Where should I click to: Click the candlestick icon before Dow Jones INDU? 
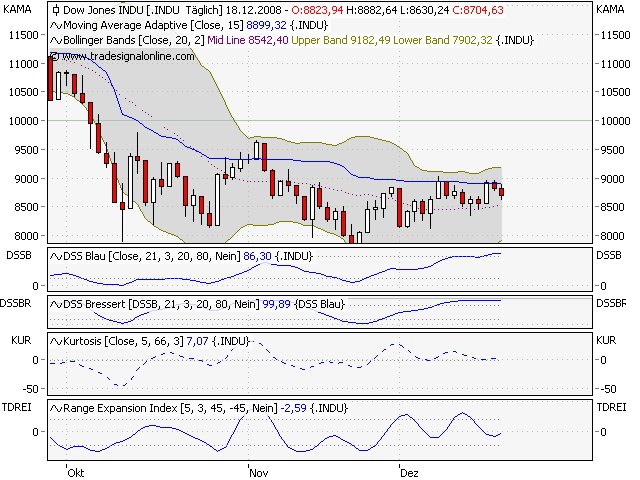click(56, 10)
